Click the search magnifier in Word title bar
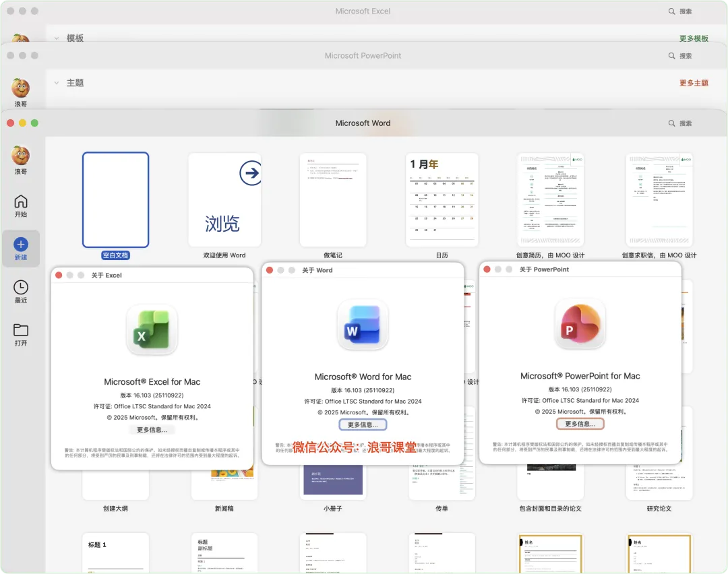 coord(671,123)
